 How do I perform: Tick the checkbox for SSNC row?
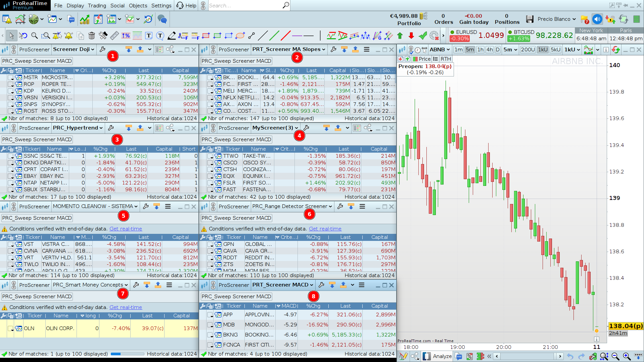pos(11,156)
